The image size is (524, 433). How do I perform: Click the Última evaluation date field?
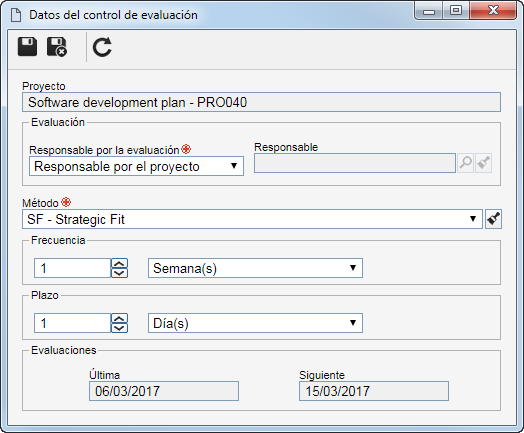point(164,391)
